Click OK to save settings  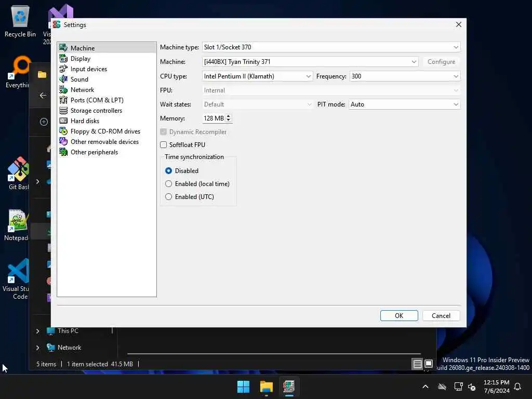[x=399, y=315]
